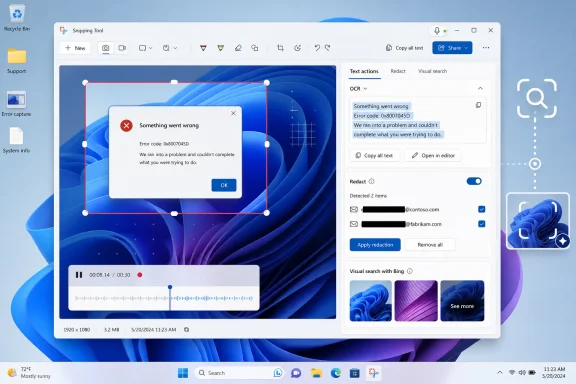Open the snip shape mode dropdown
576x384 pixels.
point(145,48)
